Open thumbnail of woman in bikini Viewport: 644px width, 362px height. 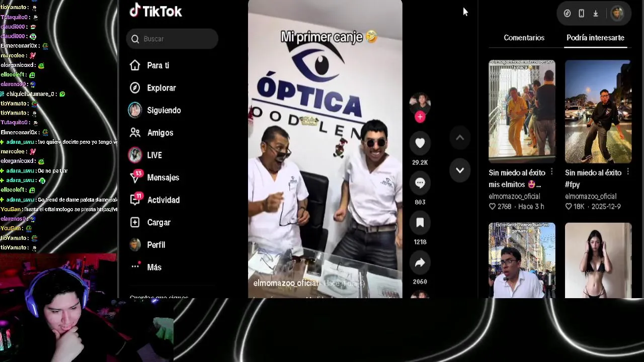(x=598, y=260)
